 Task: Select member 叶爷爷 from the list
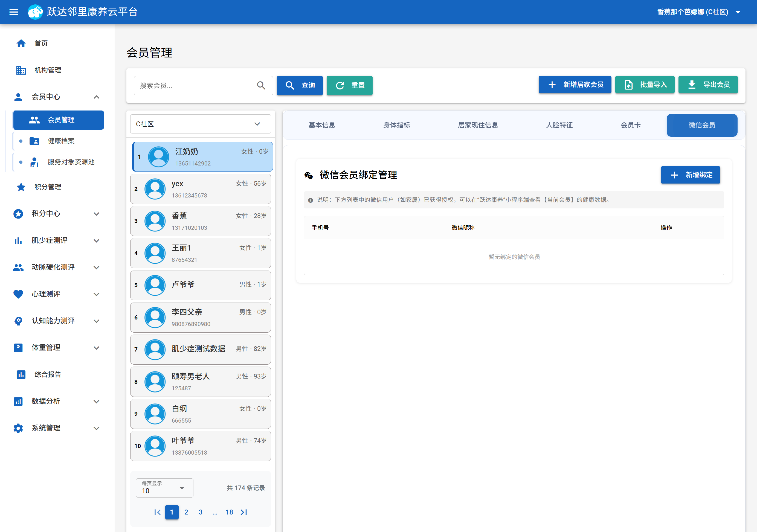pyautogui.click(x=201, y=446)
